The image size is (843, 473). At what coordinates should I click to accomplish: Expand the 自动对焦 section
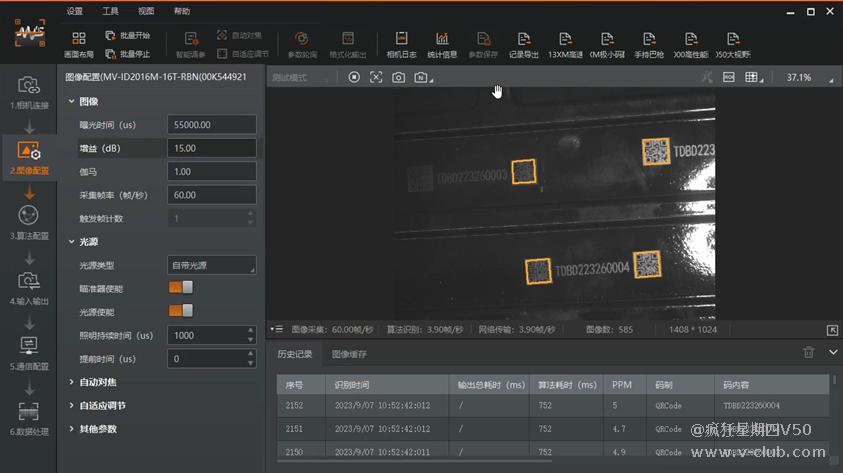point(72,382)
